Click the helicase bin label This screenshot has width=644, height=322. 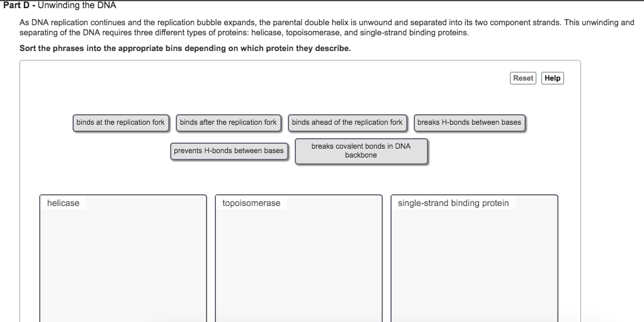[63, 203]
